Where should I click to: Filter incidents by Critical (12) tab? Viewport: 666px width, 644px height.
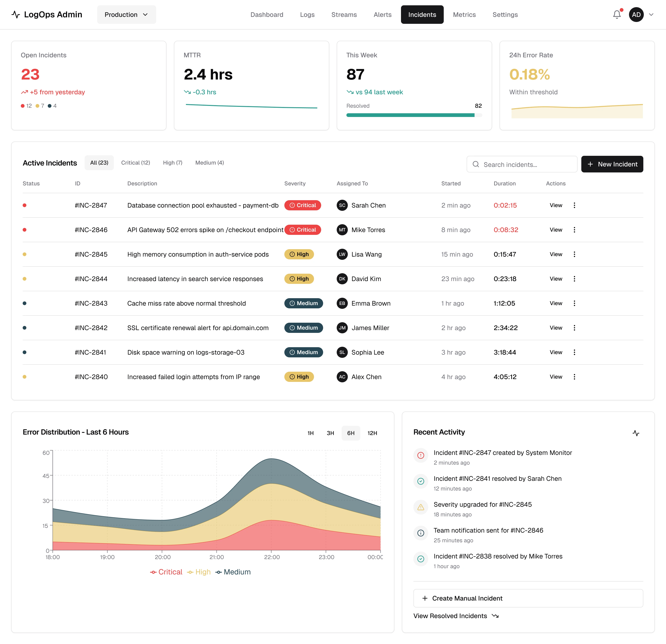point(136,163)
